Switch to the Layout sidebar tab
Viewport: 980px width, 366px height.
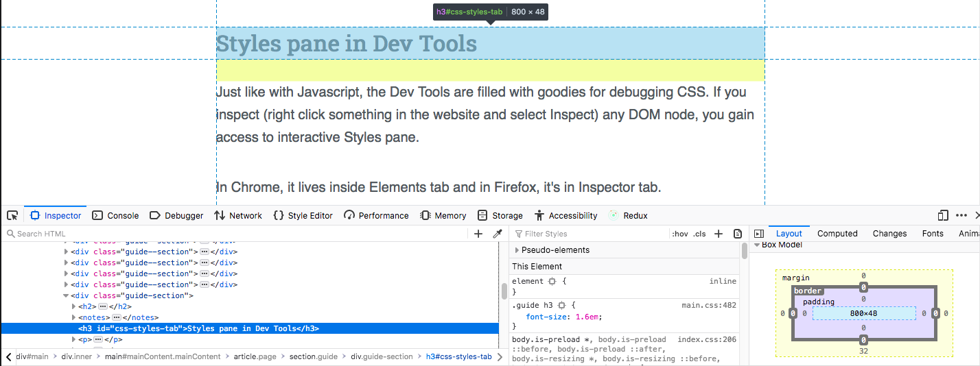coord(789,234)
